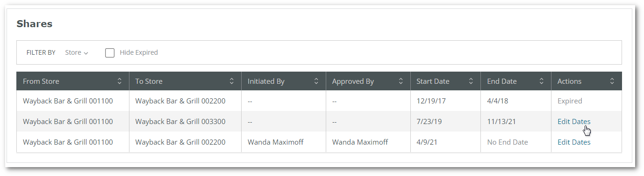Click the Hide Expired label text
Viewport: 644px width, 176px height.
(139, 52)
